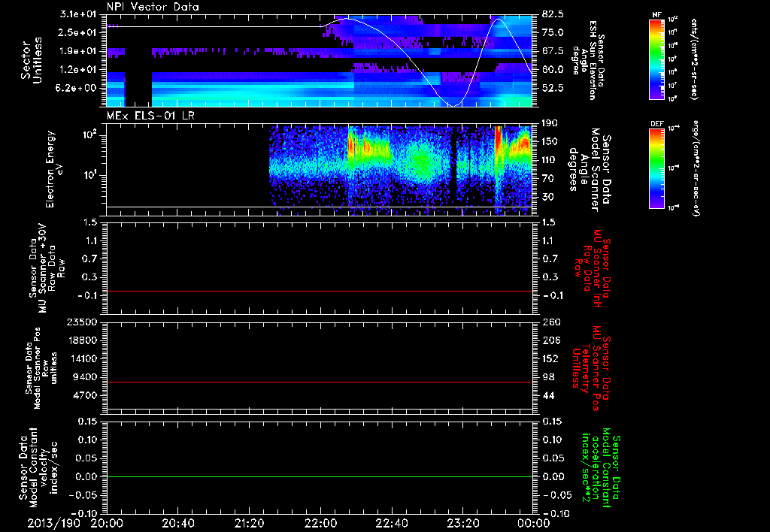The height and width of the screenshot is (532, 770).
Task: Click the "2.5e+01" sector tick label
Action: click(x=78, y=32)
